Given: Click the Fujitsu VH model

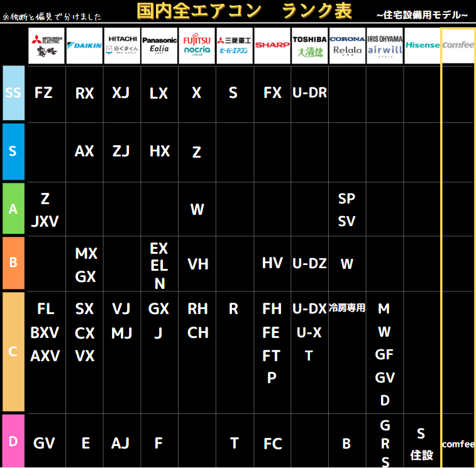Looking at the screenshot, I should 198,264.
